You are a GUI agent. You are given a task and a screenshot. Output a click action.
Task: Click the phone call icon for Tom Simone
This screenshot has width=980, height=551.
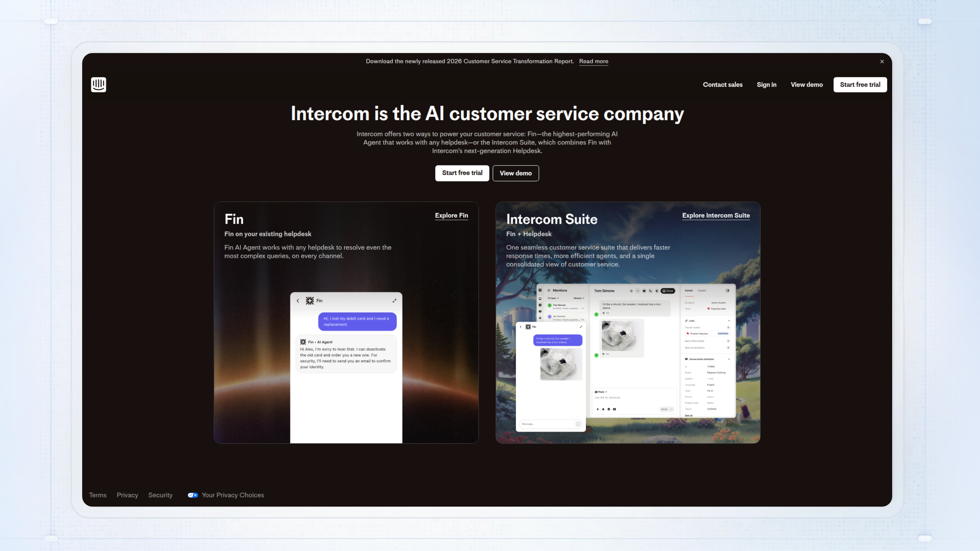(651, 291)
